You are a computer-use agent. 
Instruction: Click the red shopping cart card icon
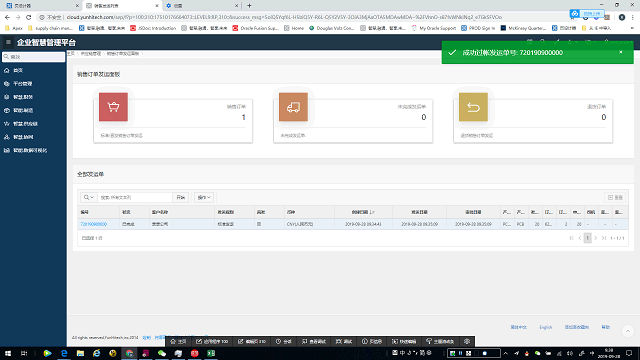point(113,107)
